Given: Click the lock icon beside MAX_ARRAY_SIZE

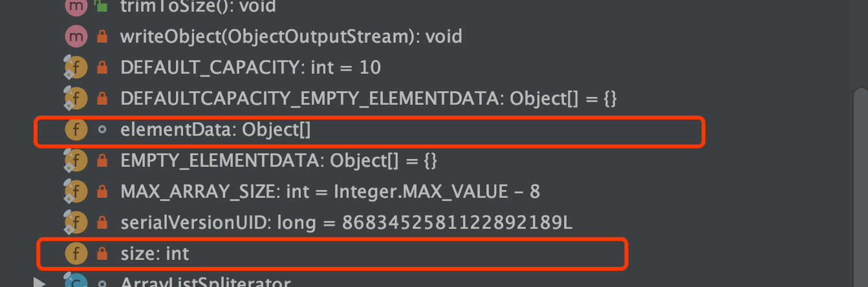Looking at the screenshot, I should point(102,192).
